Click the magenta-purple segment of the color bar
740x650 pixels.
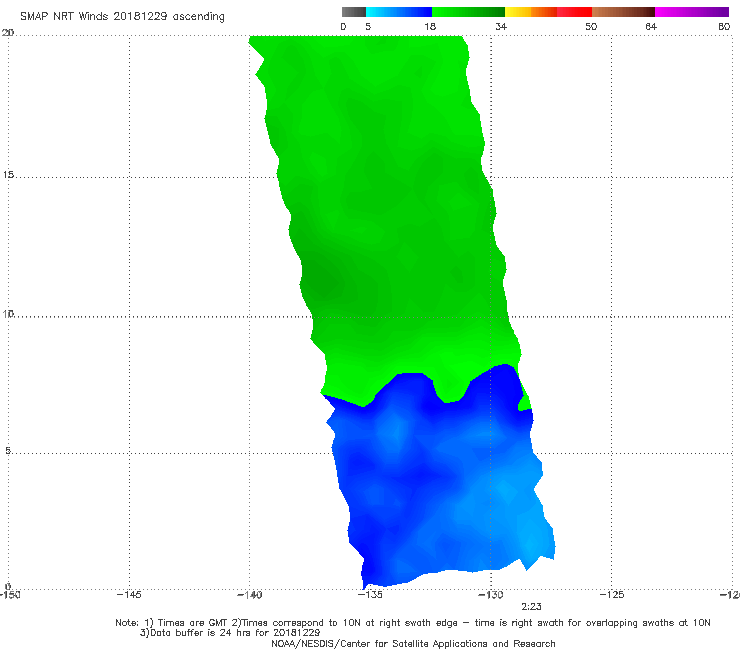pyautogui.click(x=692, y=12)
